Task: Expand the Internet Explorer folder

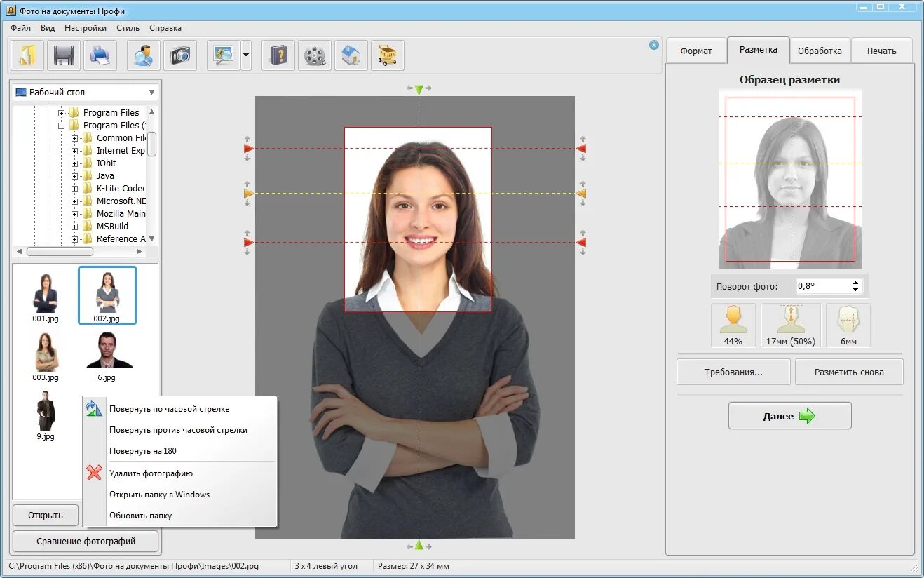Action: pos(75,151)
